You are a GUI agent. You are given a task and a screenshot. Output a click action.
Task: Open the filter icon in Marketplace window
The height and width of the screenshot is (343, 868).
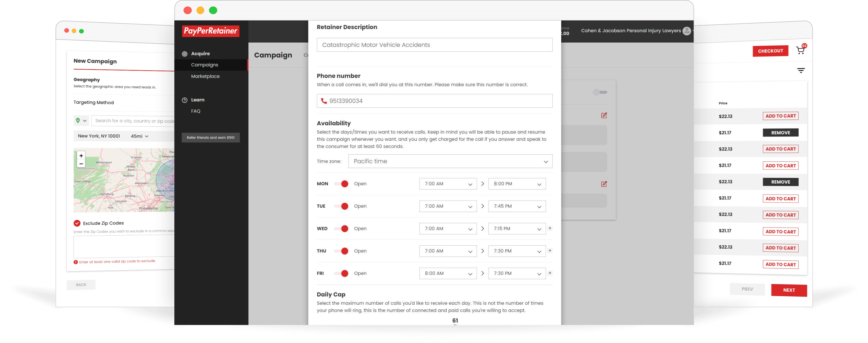click(x=801, y=70)
